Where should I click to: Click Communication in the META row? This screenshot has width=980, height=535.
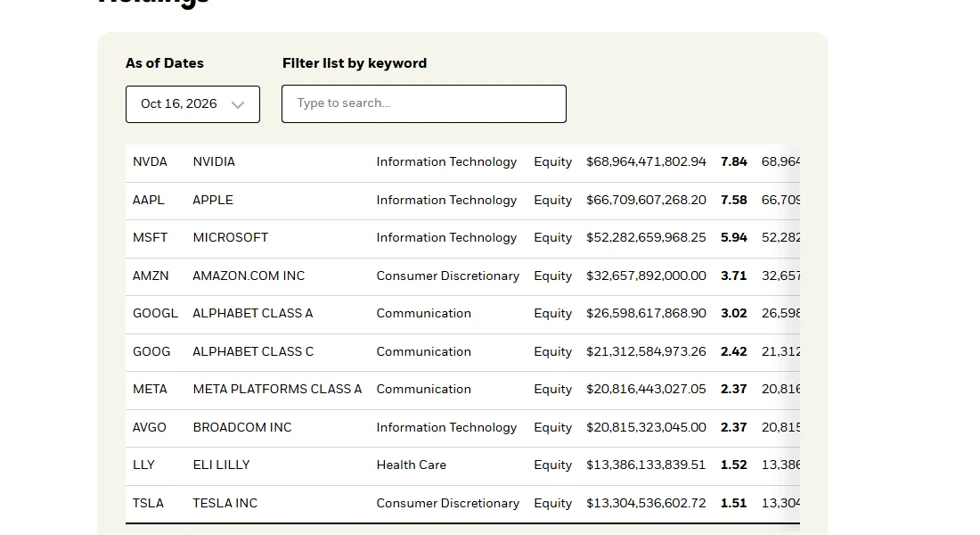(x=424, y=389)
